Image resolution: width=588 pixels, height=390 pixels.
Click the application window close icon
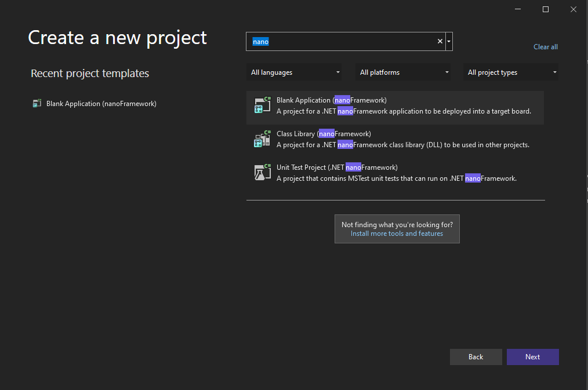573,9
